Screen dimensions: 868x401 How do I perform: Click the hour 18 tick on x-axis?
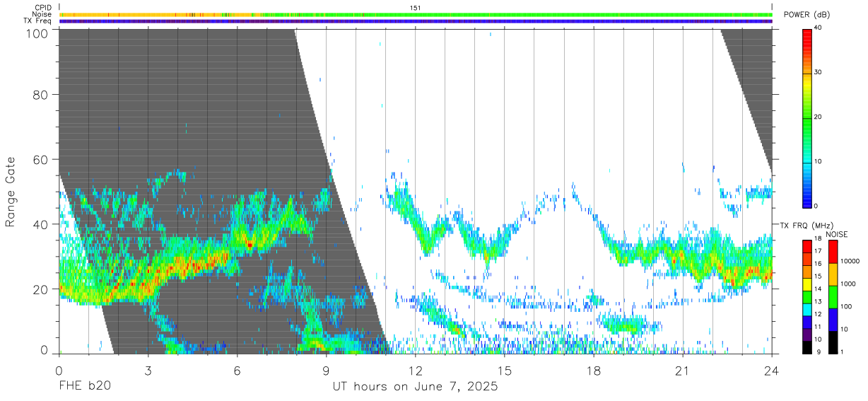594,371
